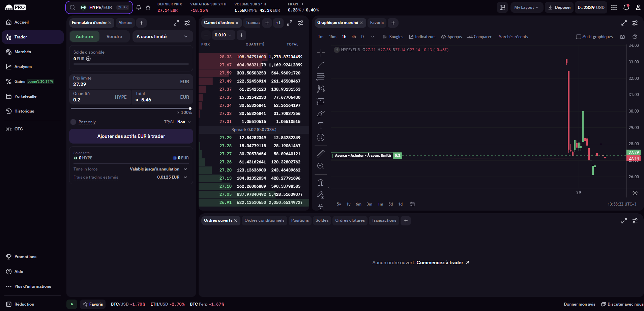Activate magnet snapping mode on the chart

coord(321,182)
